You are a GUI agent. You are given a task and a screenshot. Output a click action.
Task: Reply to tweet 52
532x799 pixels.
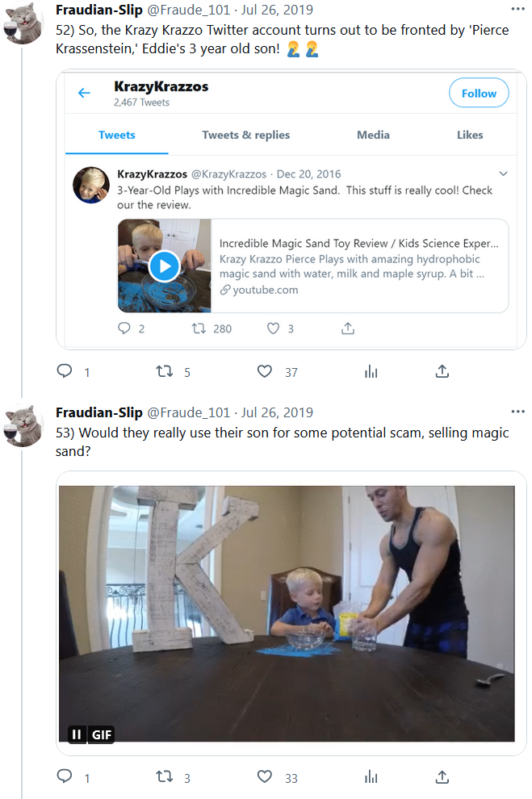coord(65,371)
